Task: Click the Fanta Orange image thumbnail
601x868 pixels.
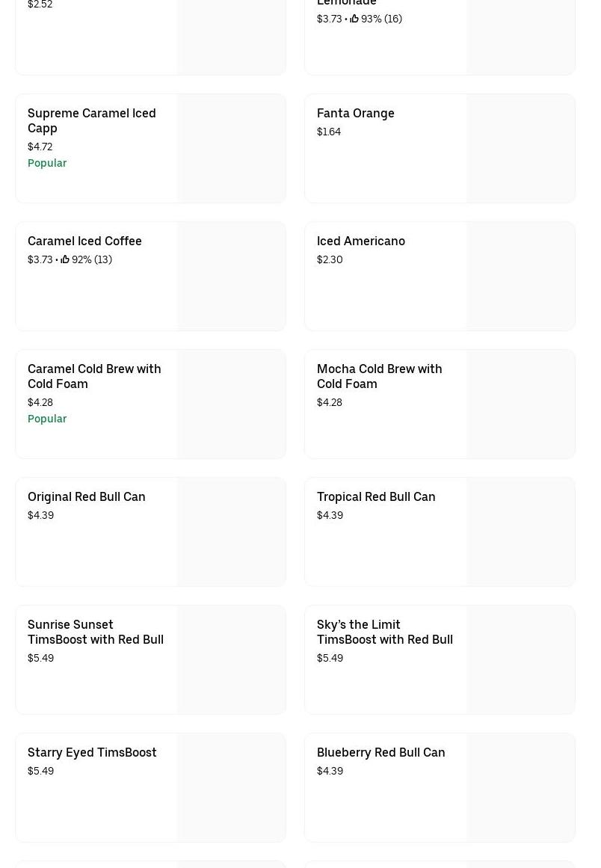Action: pos(520,148)
